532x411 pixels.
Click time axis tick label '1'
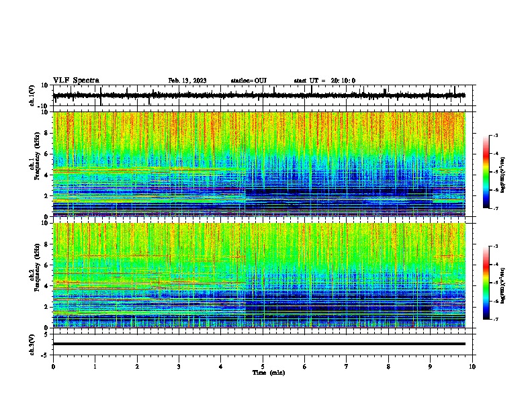(95, 367)
